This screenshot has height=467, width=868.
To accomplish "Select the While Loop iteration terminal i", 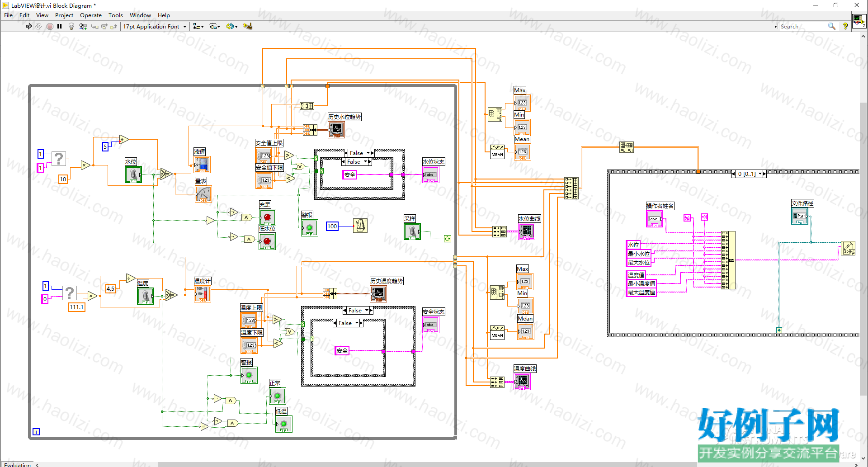I will pyautogui.click(x=36, y=432).
